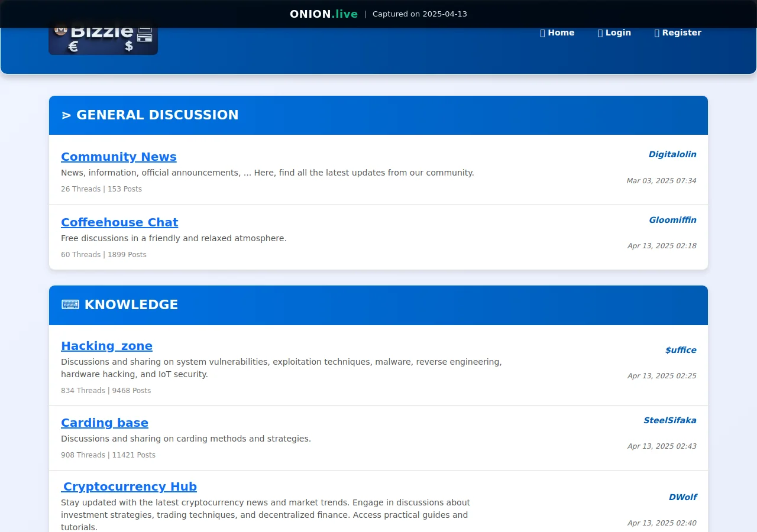Open the Login page
The height and width of the screenshot is (532, 757).
(618, 33)
